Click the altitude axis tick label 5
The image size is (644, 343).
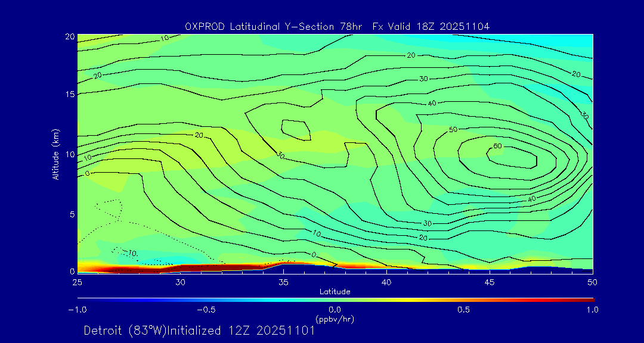70,214
